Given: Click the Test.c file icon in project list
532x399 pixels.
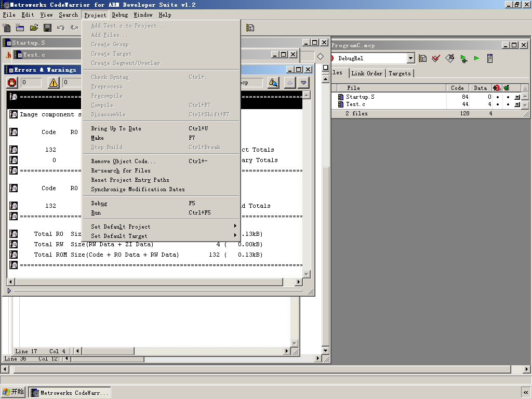Looking at the screenshot, I should (x=341, y=104).
